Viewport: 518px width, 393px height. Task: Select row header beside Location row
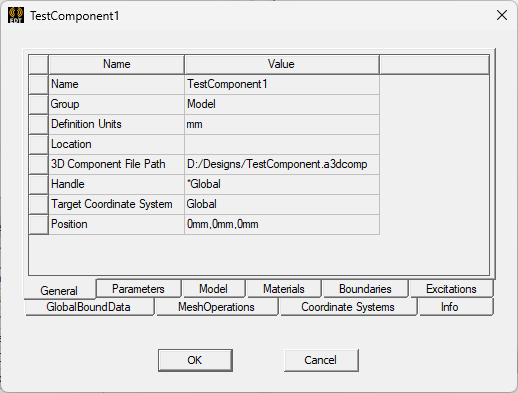tap(39, 144)
